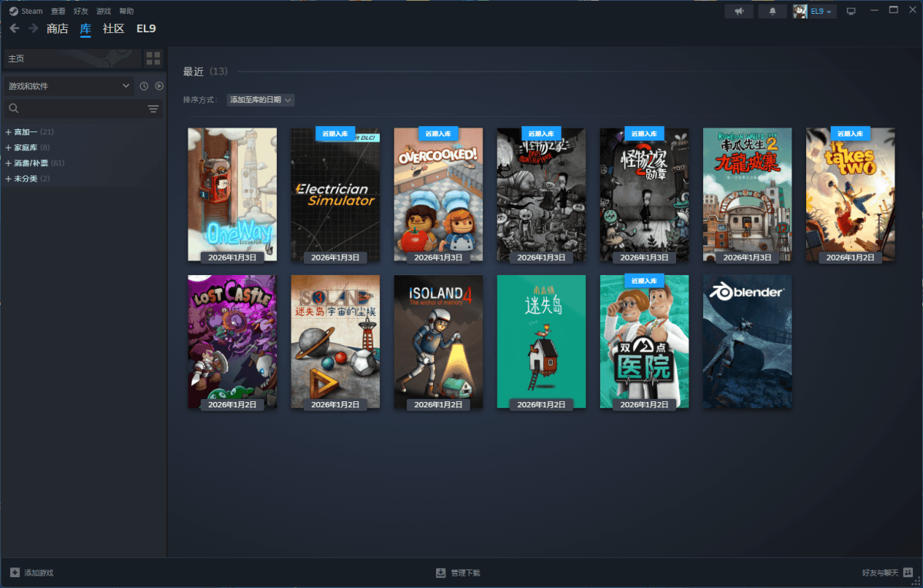Expand the 喜加一 collection
This screenshot has width=923, height=588.
pyautogui.click(x=8, y=132)
